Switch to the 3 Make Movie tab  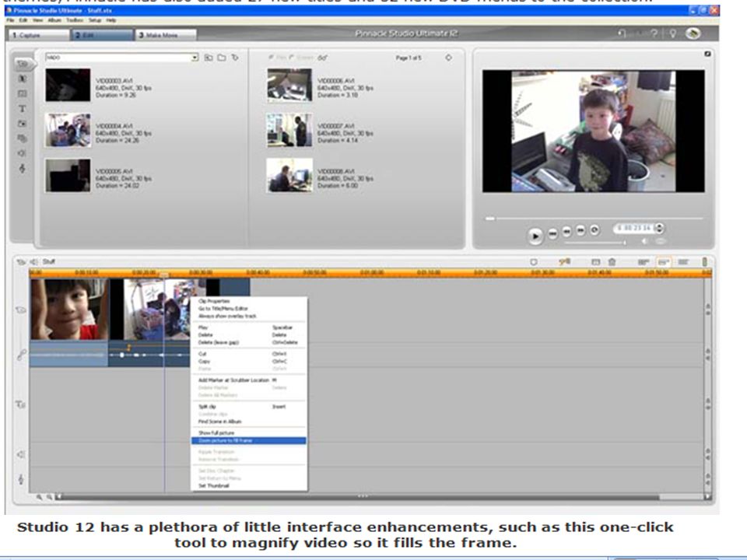pos(166,35)
